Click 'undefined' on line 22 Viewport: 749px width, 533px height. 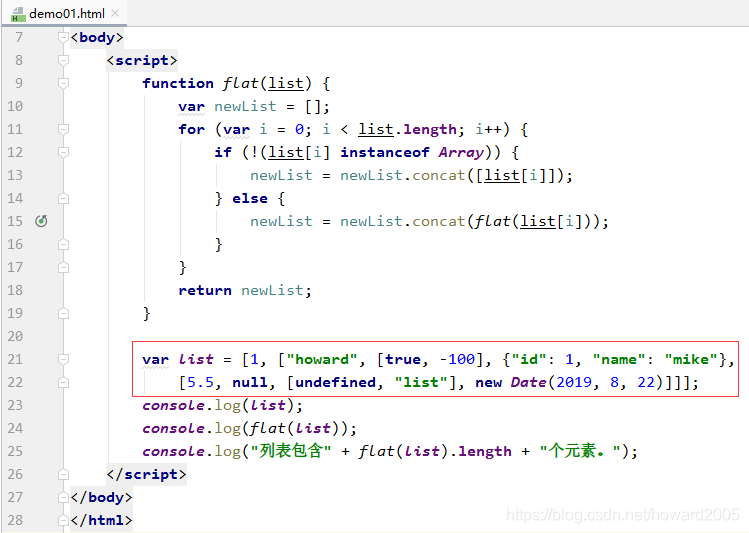(335, 382)
